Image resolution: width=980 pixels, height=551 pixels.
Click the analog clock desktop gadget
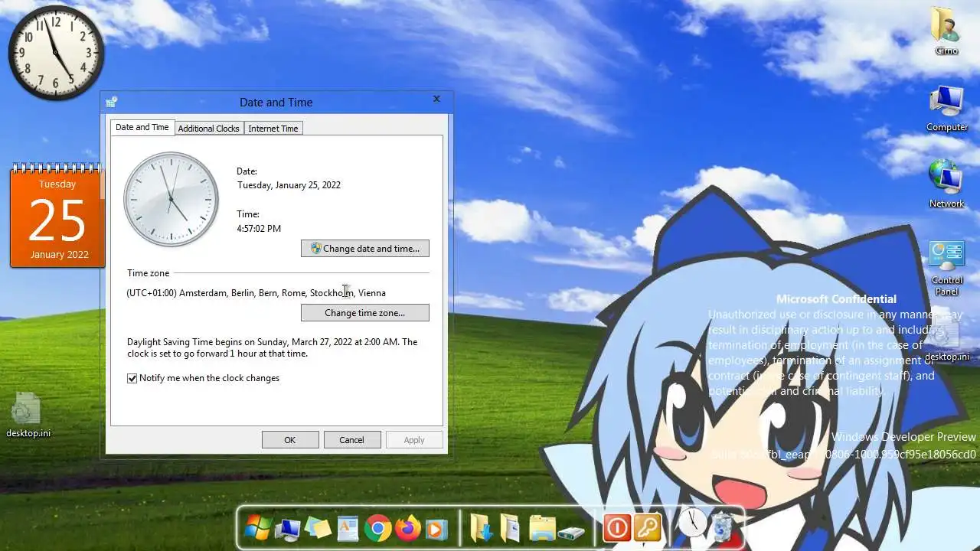point(56,53)
